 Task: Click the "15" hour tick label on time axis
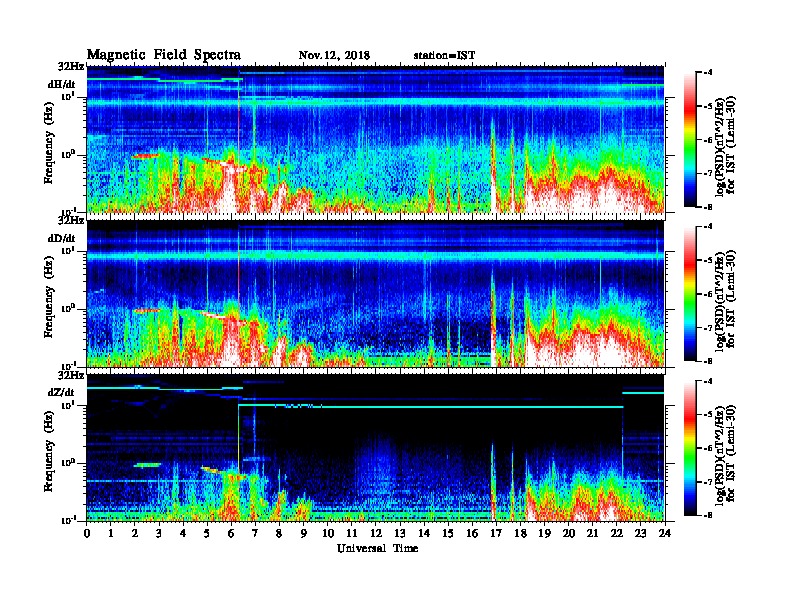pos(448,533)
